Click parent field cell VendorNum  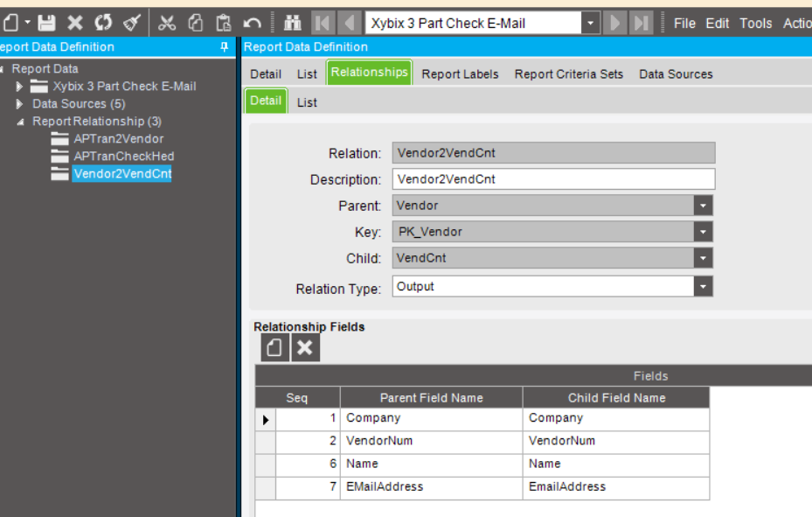(x=432, y=442)
